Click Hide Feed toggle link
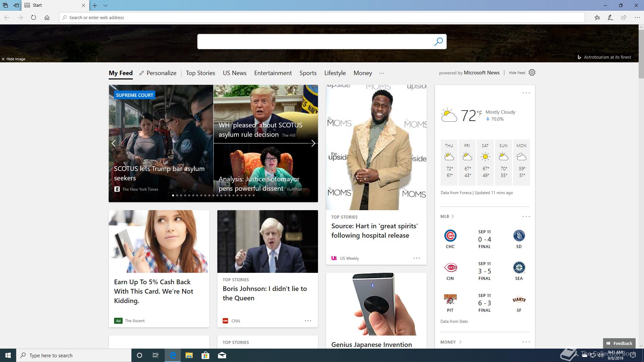The height and width of the screenshot is (362, 644). coord(517,73)
